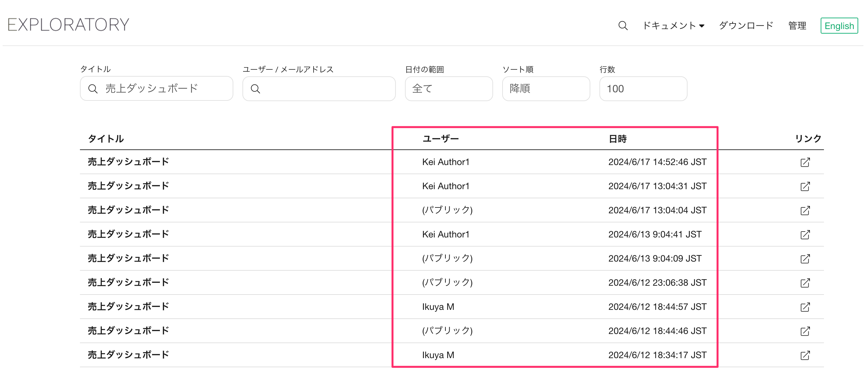Click the search magnifier icon in header

[623, 25]
